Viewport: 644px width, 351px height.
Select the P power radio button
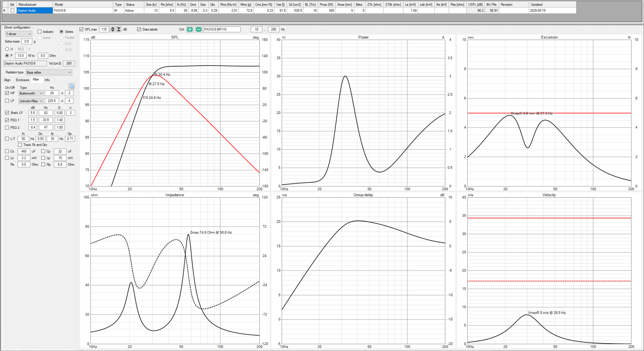(7, 55)
